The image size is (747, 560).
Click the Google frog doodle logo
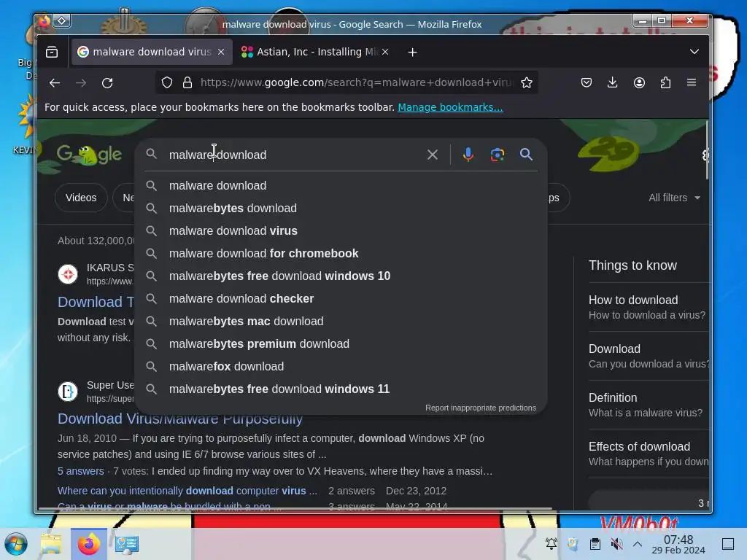point(89,155)
